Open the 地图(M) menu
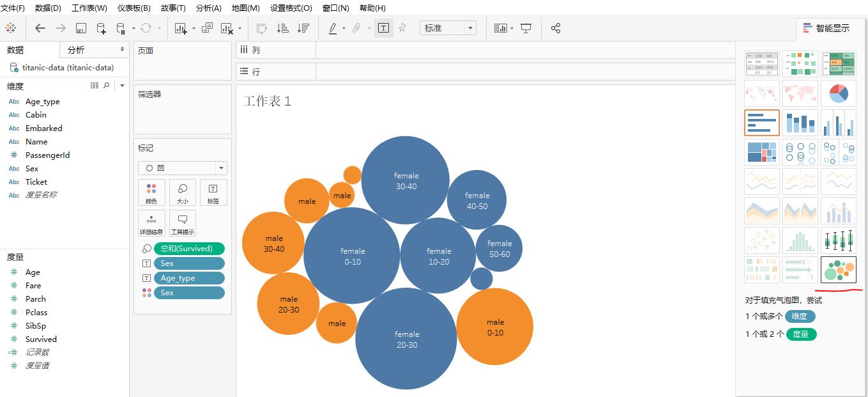 [246, 8]
